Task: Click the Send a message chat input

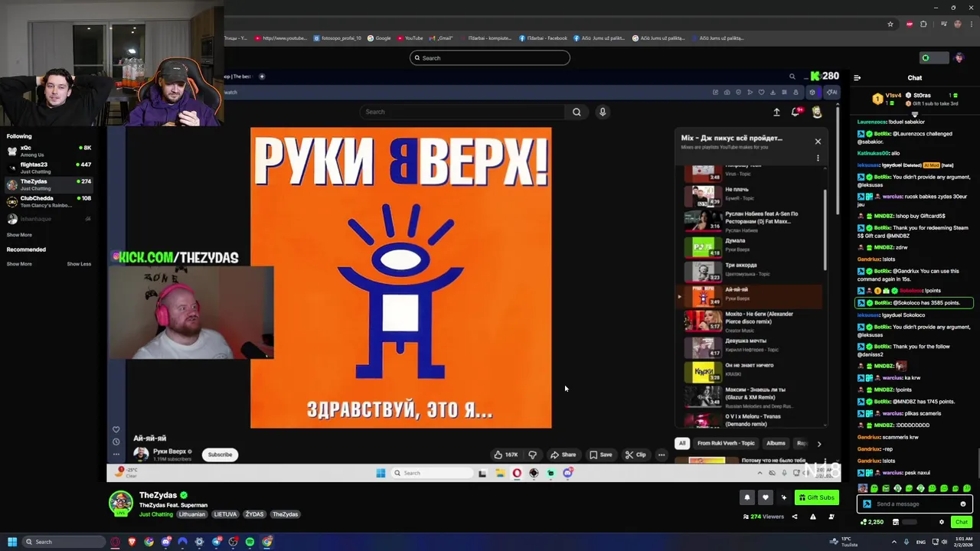Action: 915,504
